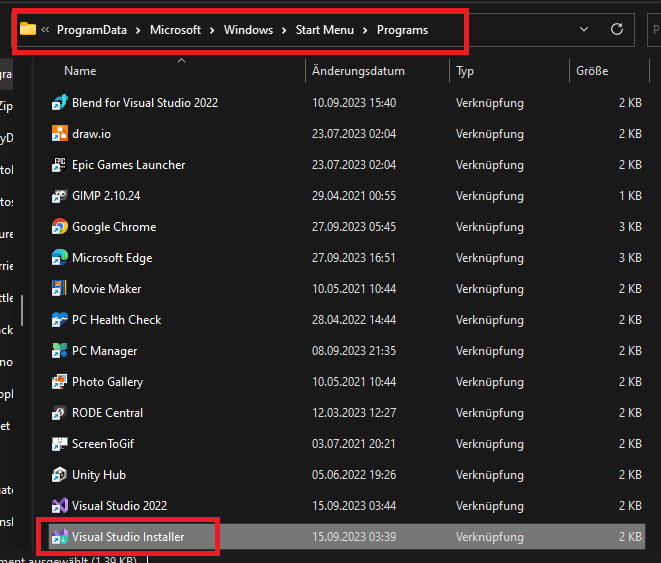
Task: Expand chevron after Windows in path
Action: point(284,30)
